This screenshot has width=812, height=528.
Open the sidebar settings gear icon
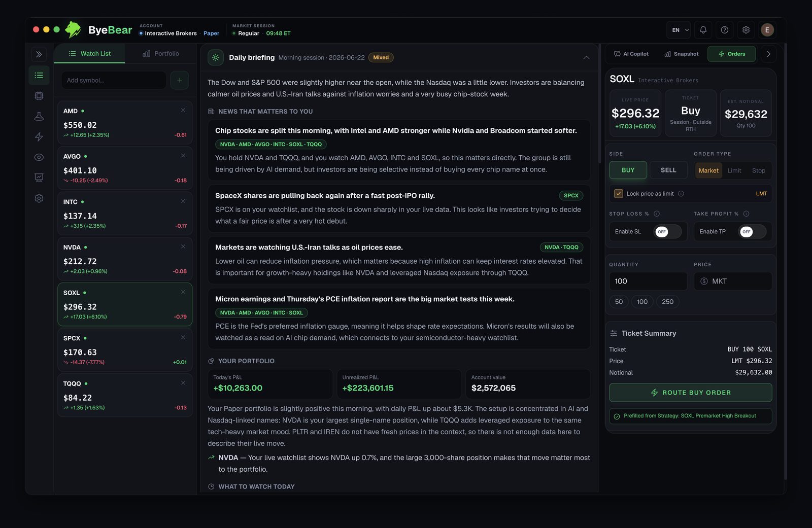pyautogui.click(x=39, y=198)
